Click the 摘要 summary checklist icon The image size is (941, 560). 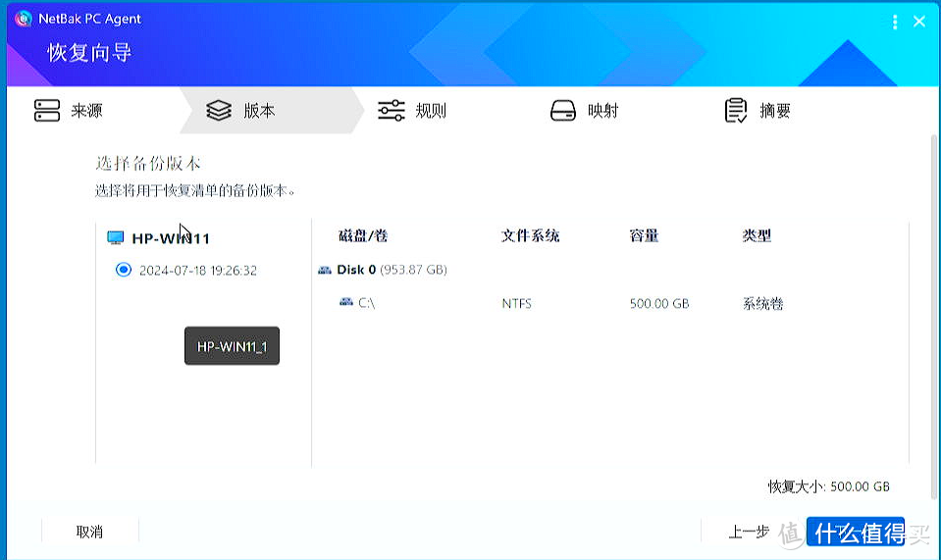click(736, 110)
